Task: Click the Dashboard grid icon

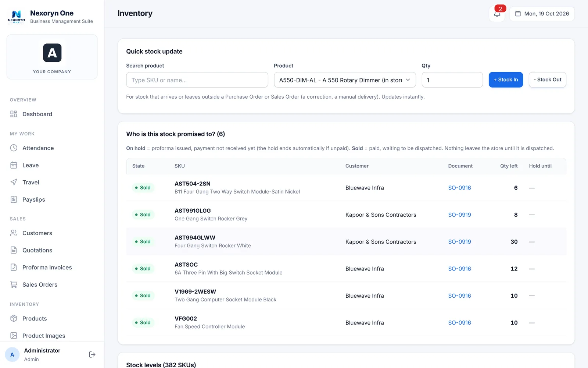Action: click(14, 114)
